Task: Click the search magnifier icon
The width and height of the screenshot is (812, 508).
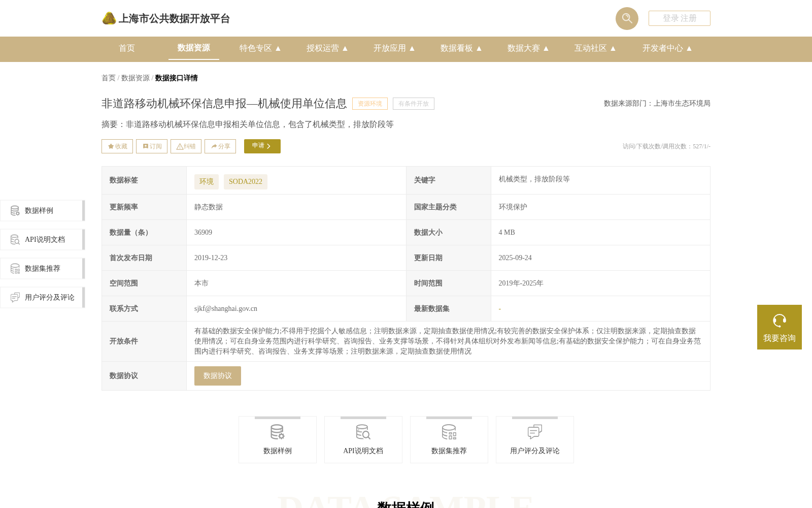Action: [627, 18]
